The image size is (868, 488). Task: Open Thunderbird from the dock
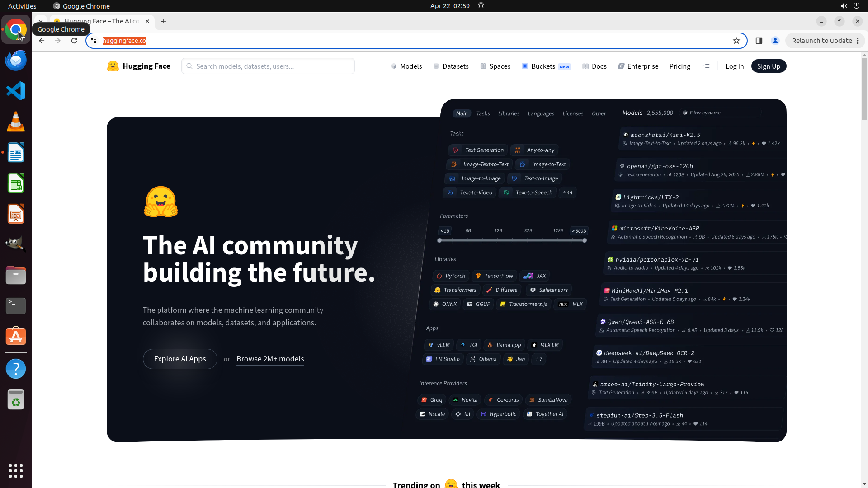[16, 61]
